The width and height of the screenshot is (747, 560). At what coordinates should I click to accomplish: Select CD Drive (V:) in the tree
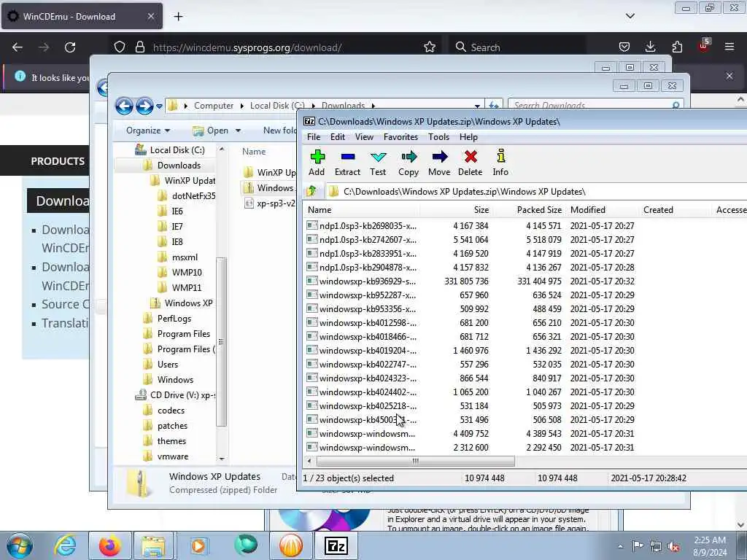point(175,395)
